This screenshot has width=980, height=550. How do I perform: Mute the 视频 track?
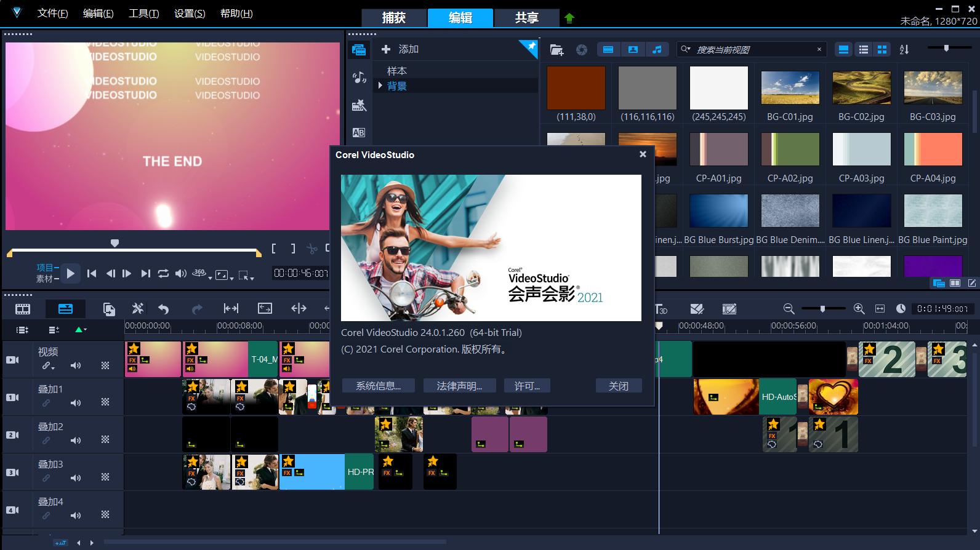click(76, 365)
